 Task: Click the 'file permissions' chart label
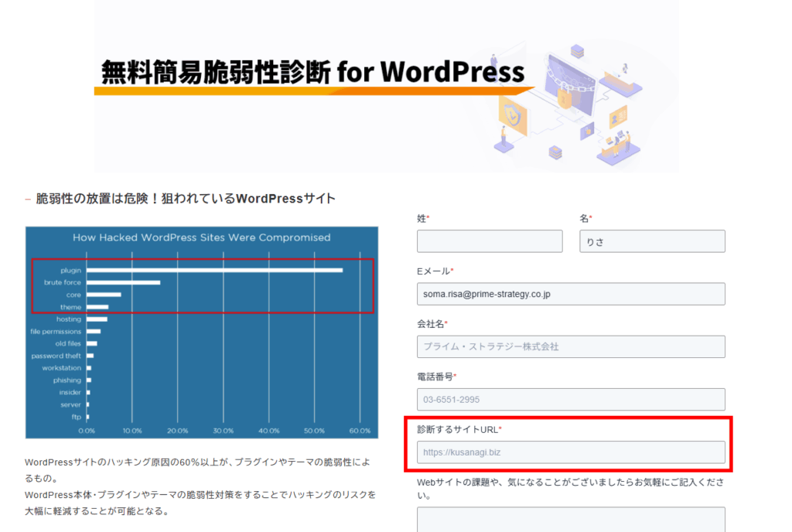[56, 332]
